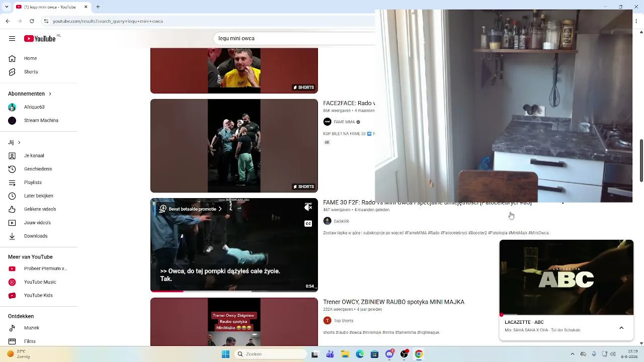Open Meer van YouTube section heading
This screenshot has height=362, width=644.
[x=30, y=256]
